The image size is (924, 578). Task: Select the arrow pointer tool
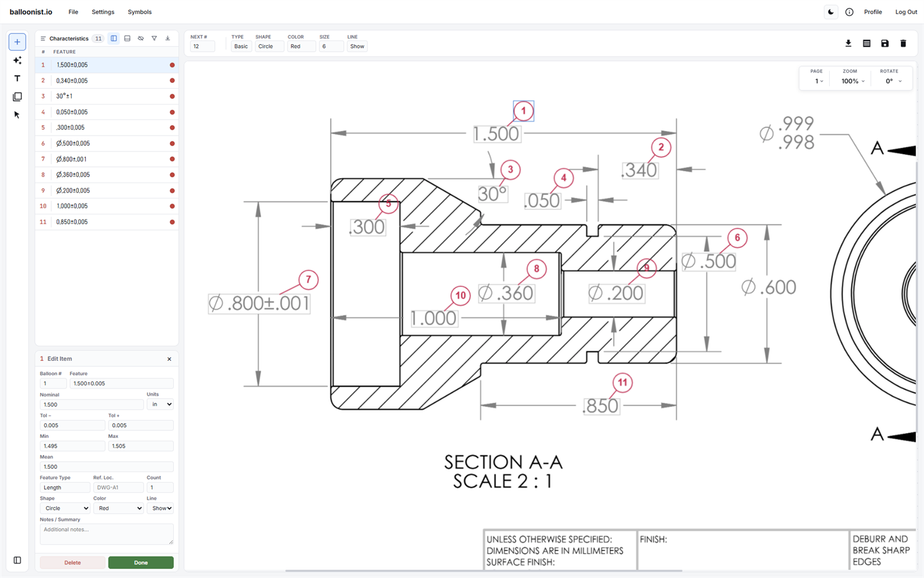[17, 115]
